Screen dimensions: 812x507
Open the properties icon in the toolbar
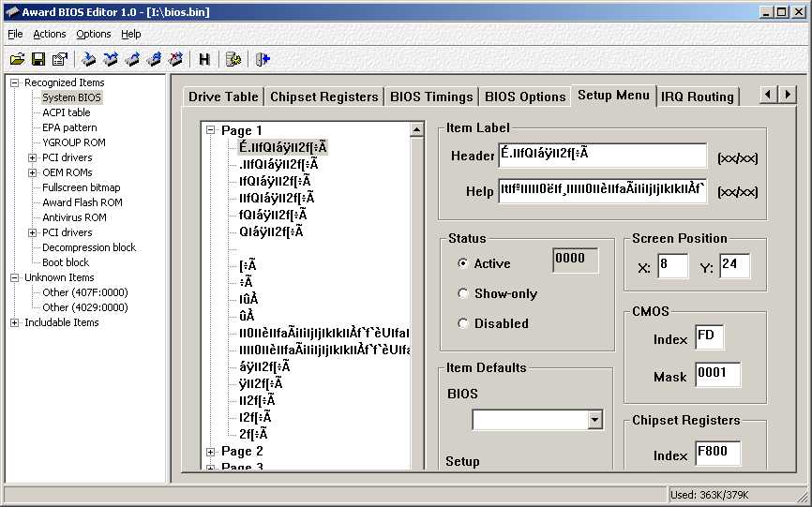tap(60, 59)
